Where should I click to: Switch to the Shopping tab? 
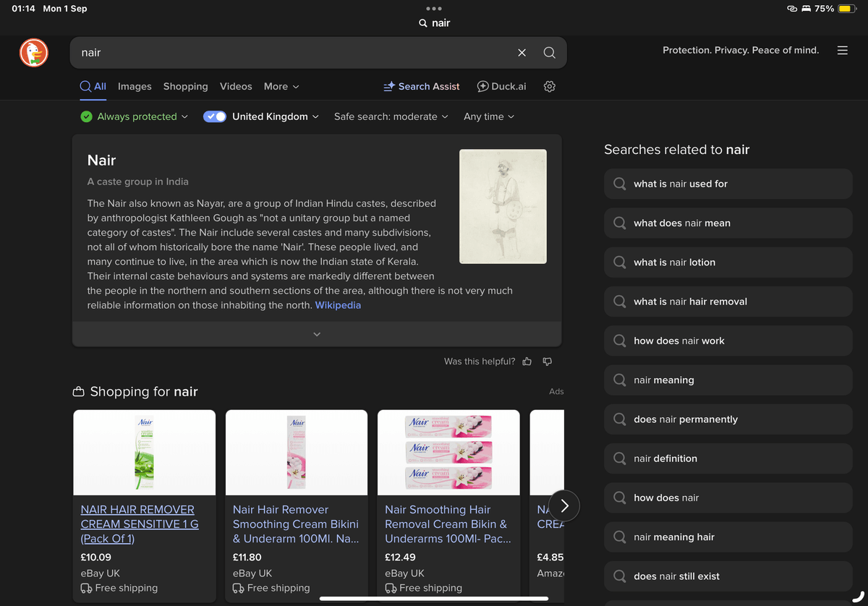186,86
